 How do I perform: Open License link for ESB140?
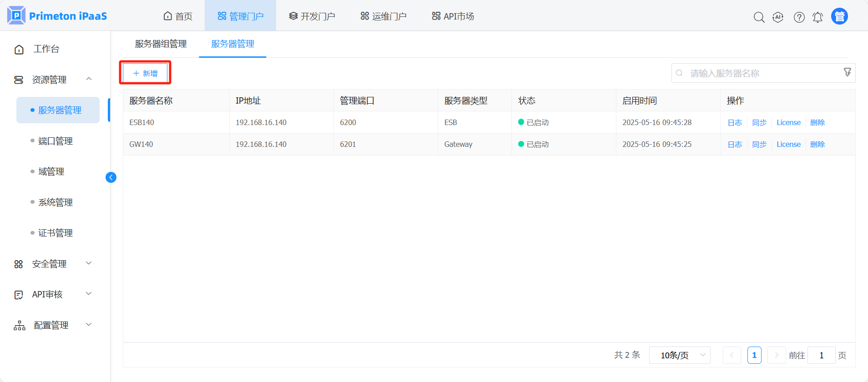pyautogui.click(x=788, y=123)
